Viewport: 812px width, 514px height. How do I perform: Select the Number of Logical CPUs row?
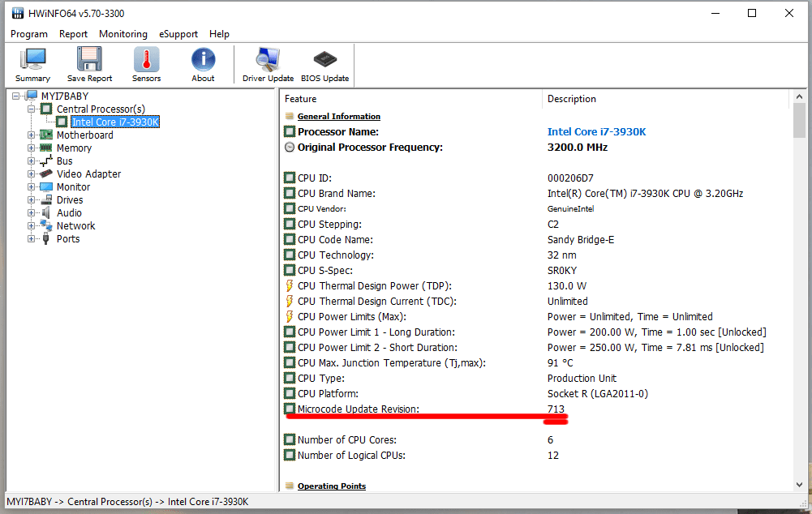click(536, 456)
